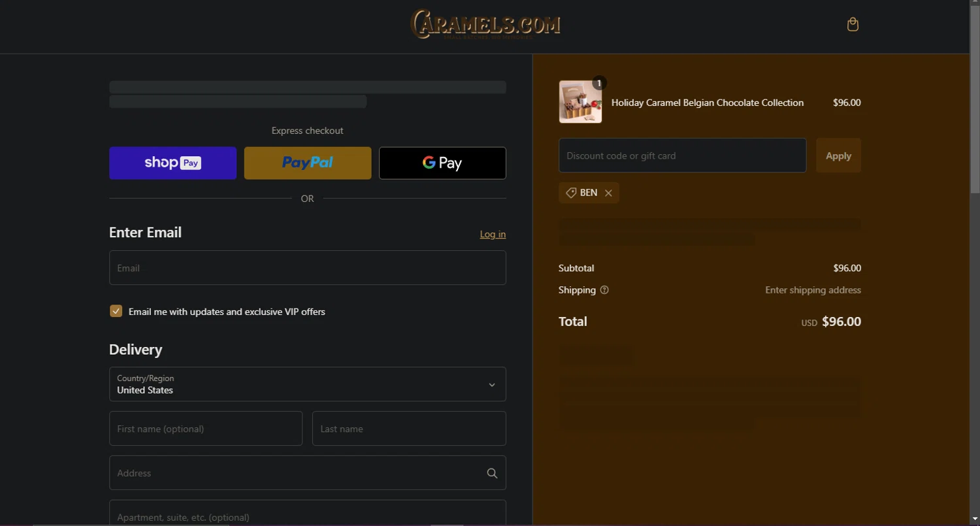The height and width of the screenshot is (526, 980).
Task: Remove the BEN discount code tag
Action: coord(608,193)
